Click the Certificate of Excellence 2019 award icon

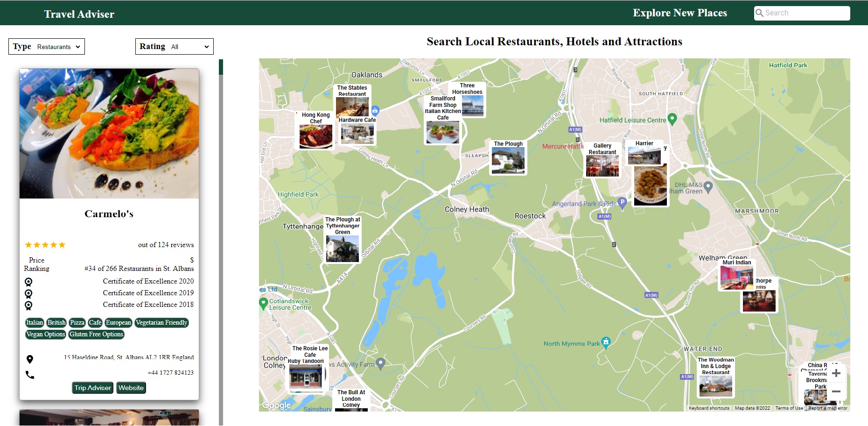(x=28, y=293)
